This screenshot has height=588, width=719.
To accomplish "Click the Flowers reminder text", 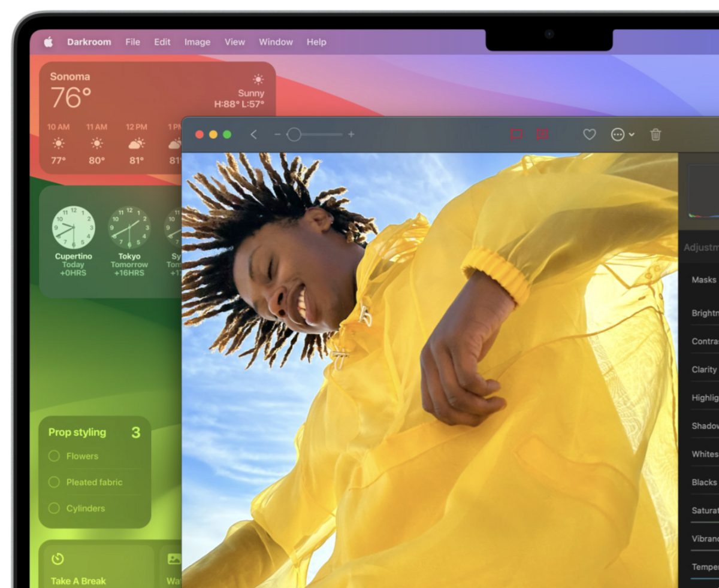I will coord(82,456).
